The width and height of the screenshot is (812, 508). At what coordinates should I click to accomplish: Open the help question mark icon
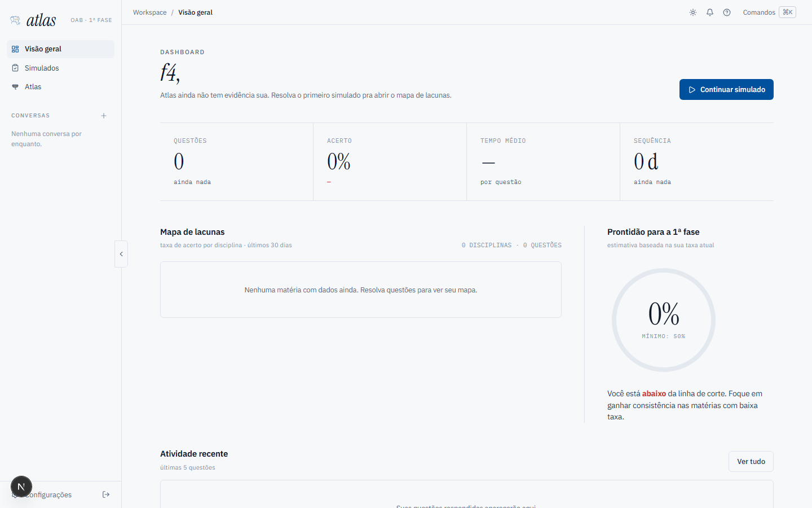pos(727,12)
